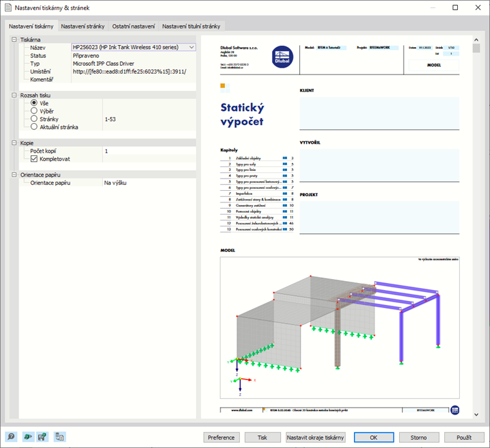Screen dimensions: 490x448
Task: Click the Tisk button
Action: (262, 438)
